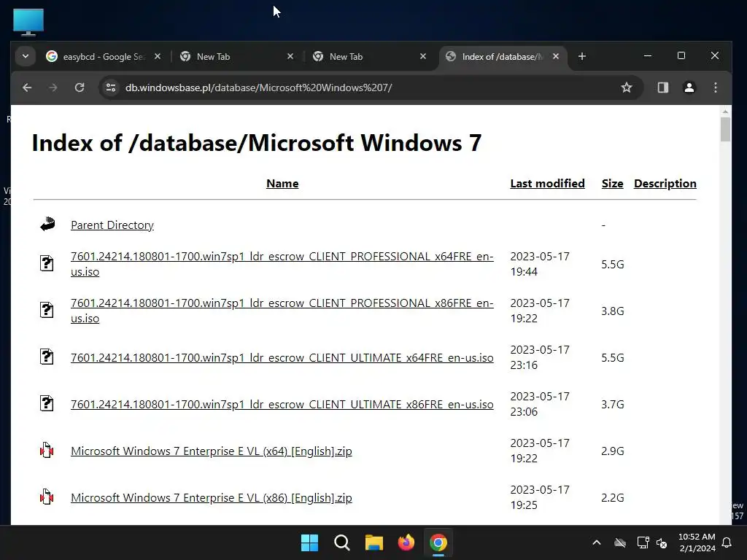Close the easybcd Google Search tab
The image size is (747, 560).
tap(158, 56)
